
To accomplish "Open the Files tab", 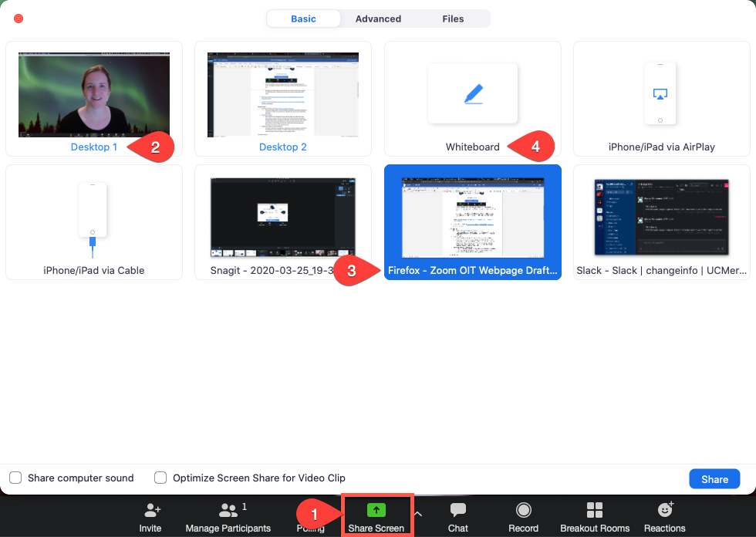I will [x=453, y=19].
